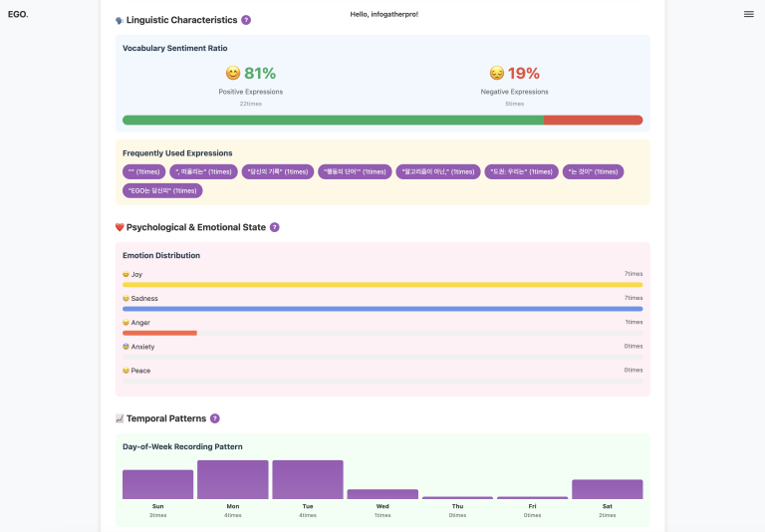The height and width of the screenshot is (532, 765).
Task: Click the Monday recording bar
Action: coord(233,479)
